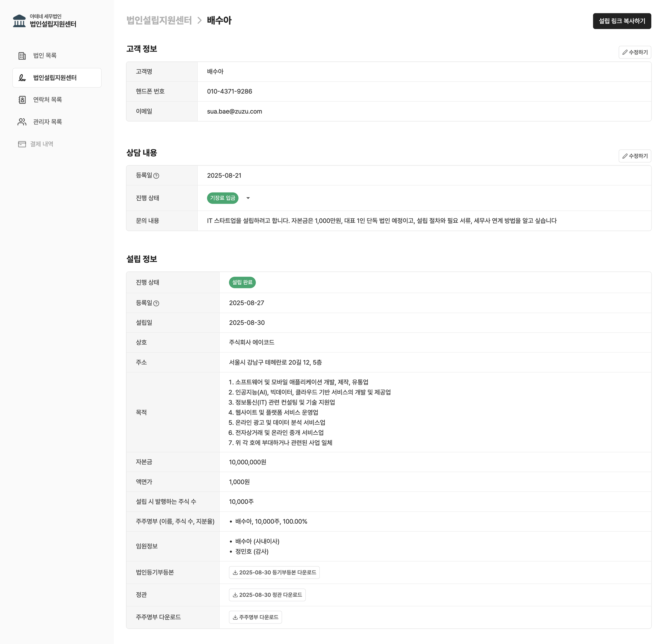The image size is (664, 644).
Task: Click the help icon next to 상담 내용 등록일
Action: tap(156, 176)
